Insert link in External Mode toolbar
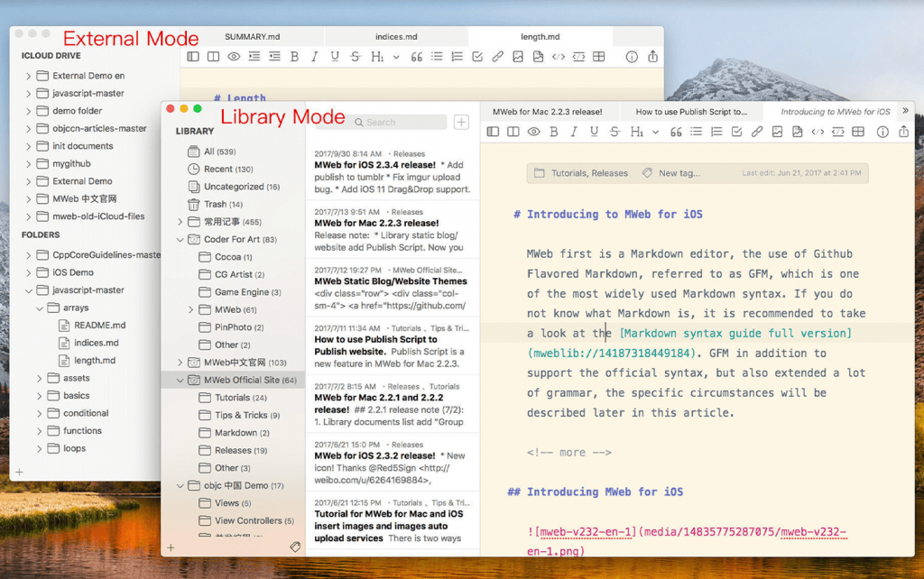This screenshot has width=924, height=579. tap(497, 57)
